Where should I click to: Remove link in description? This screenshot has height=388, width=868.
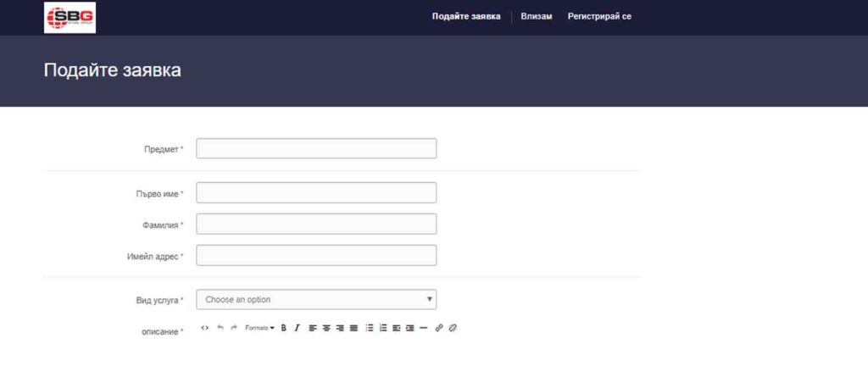tap(453, 328)
